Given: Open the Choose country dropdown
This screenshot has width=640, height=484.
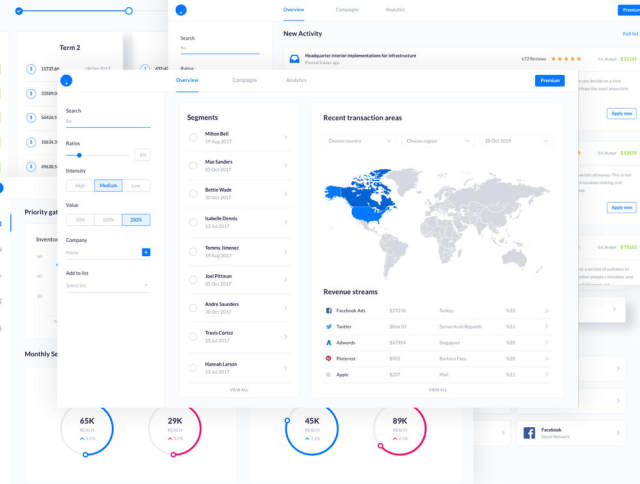Looking at the screenshot, I should click(x=360, y=141).
